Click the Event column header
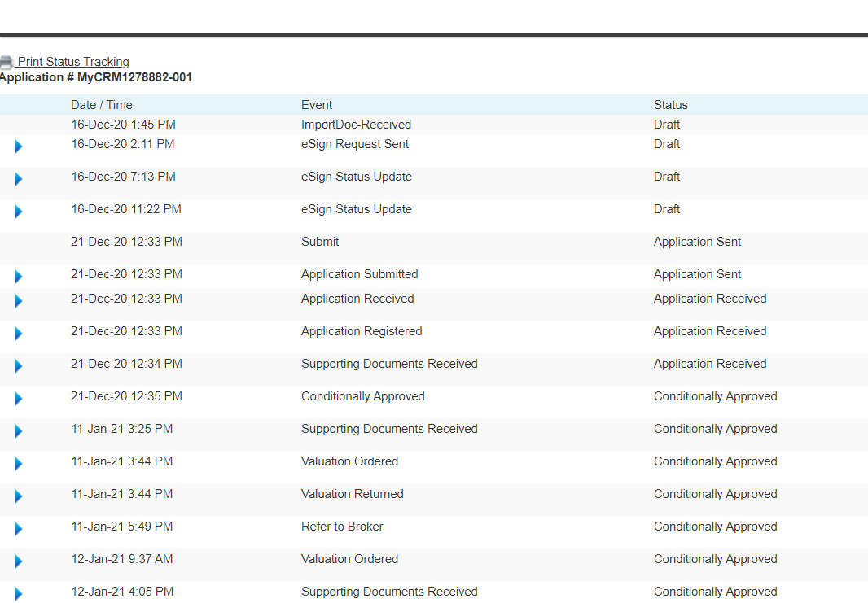 click(317, 104)
